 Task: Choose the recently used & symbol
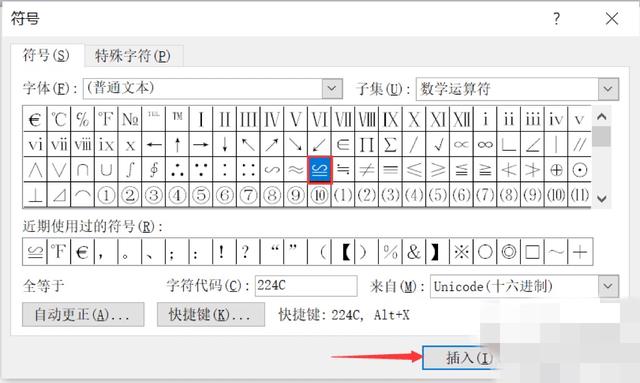click(414, 252)
